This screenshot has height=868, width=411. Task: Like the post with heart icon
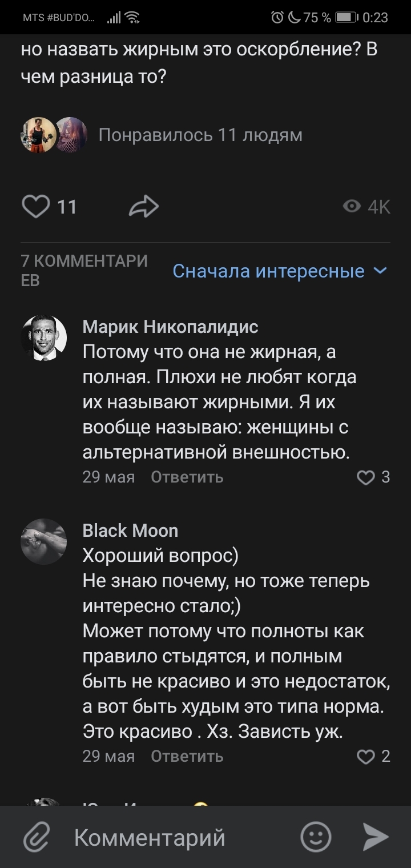[35, 206]
